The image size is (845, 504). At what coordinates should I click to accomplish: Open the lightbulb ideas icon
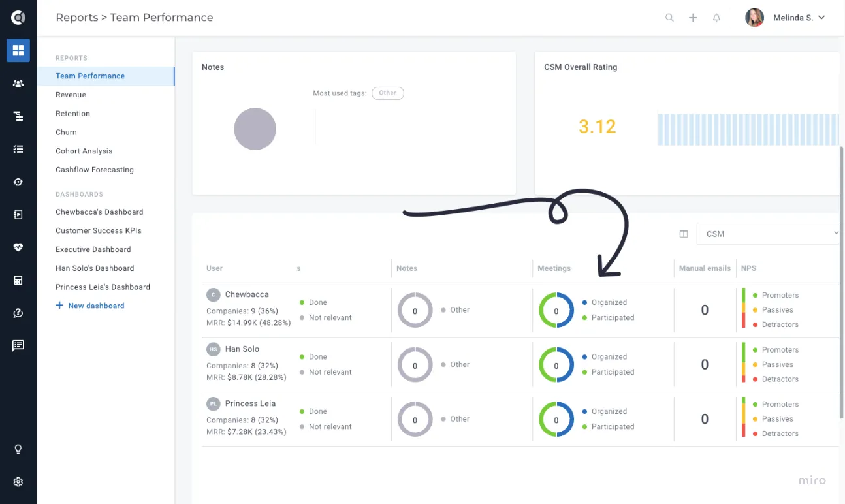coord(18,449)
